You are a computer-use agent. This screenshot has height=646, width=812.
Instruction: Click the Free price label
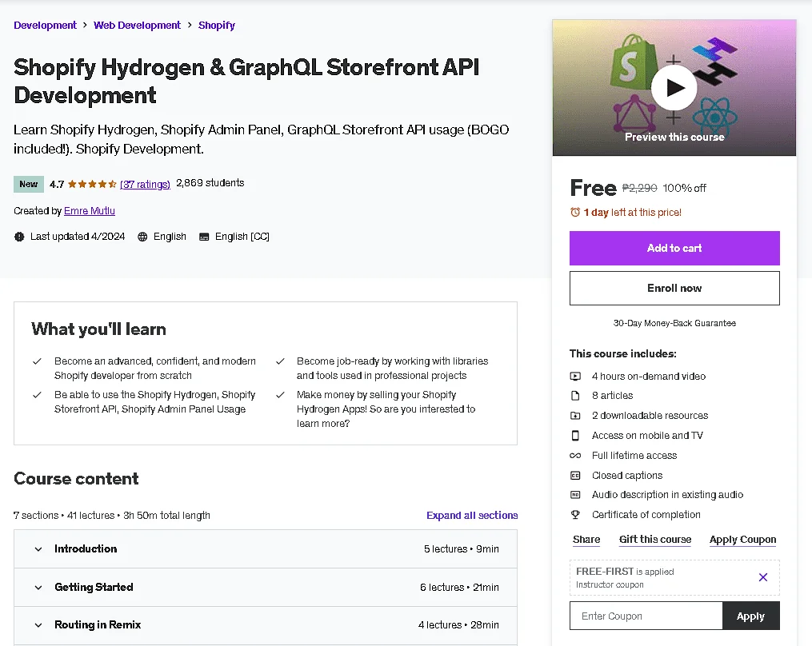[x=593, y=187]
